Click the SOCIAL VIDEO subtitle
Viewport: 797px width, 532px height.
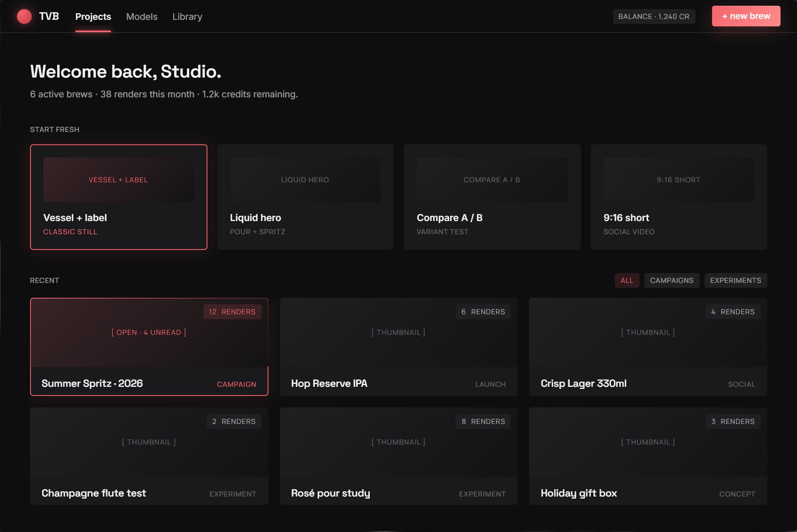coord(629,232)
